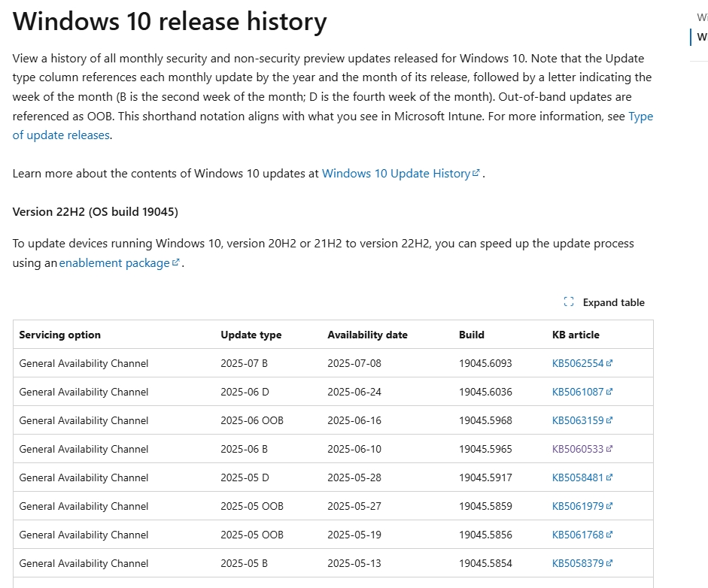Click the 'Build' column header

(x=472, y=335)
